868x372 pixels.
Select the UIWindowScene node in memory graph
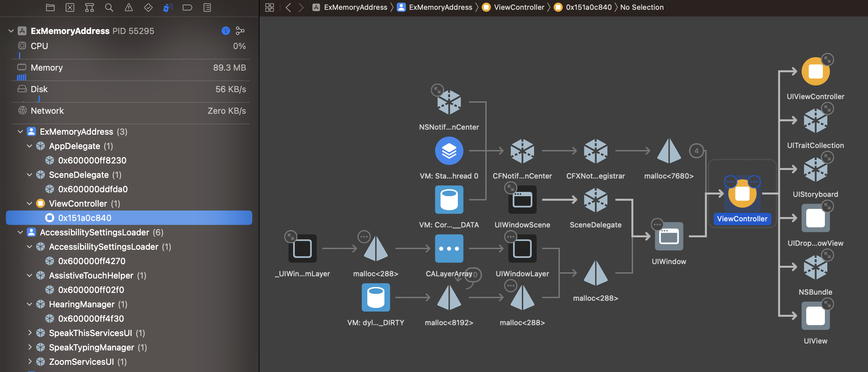point(522,200)
